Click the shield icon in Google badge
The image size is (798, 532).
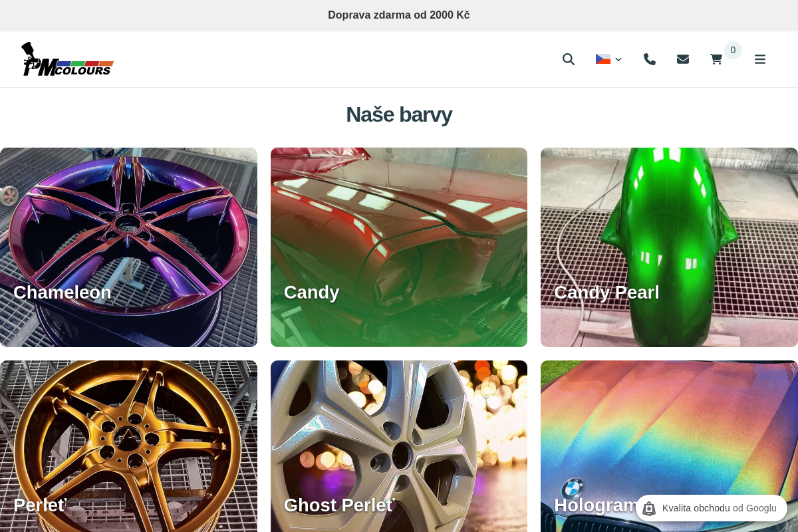point(649,509)
